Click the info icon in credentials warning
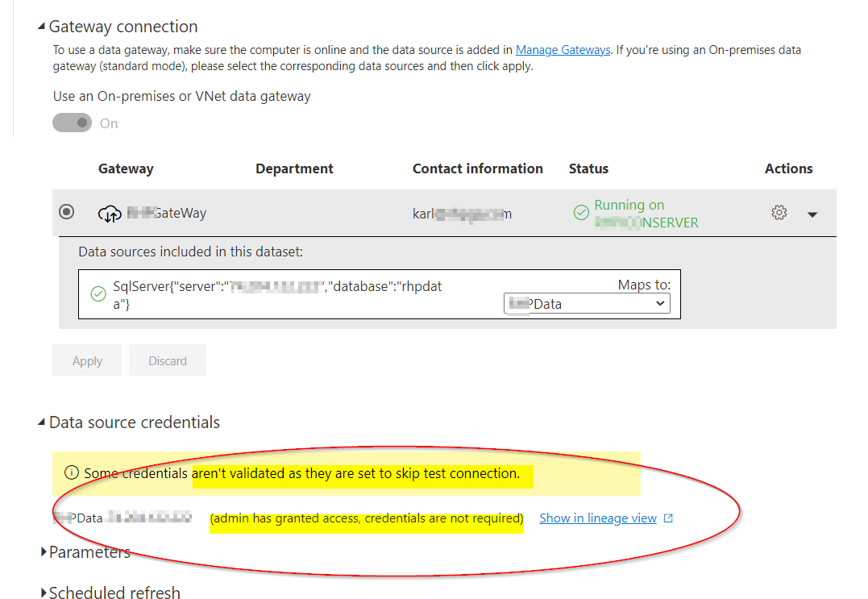Image resolution: width=868 pixels, height=599 pixels. (x=72, y=472)
